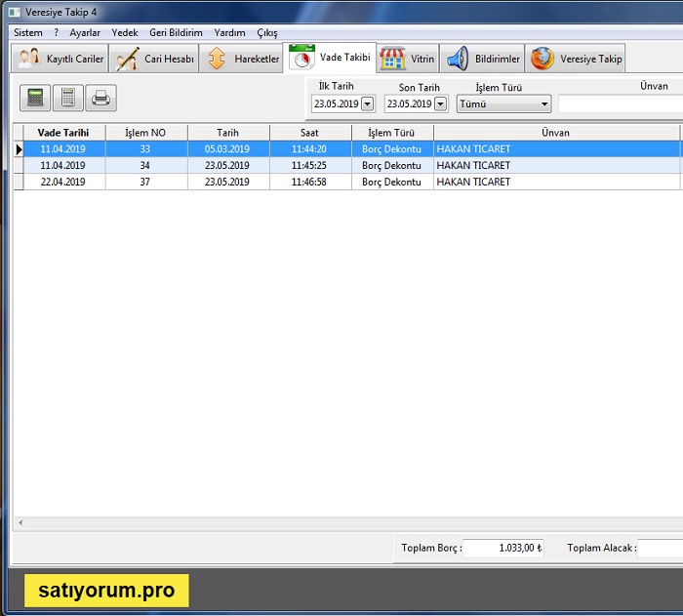This screenshot has width=683, height=616.
Task: Click Borç Dekontu in row 37
Action: pos(391,182)
